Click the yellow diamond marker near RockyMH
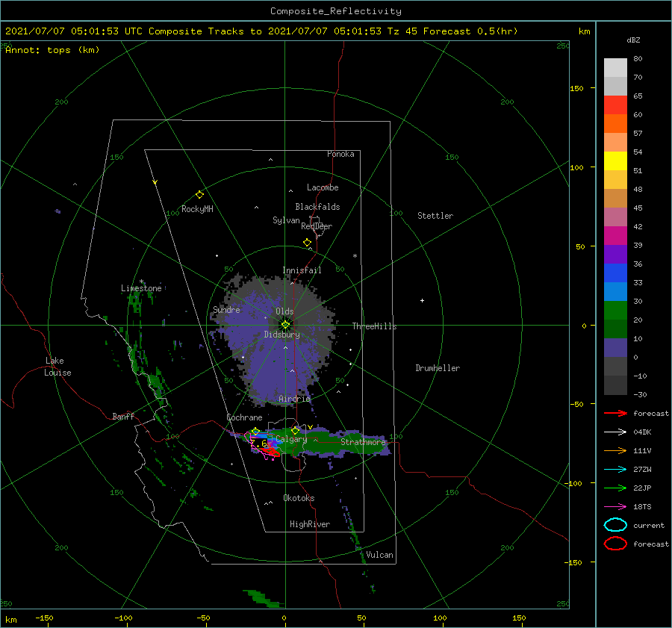 coord(199,195)
